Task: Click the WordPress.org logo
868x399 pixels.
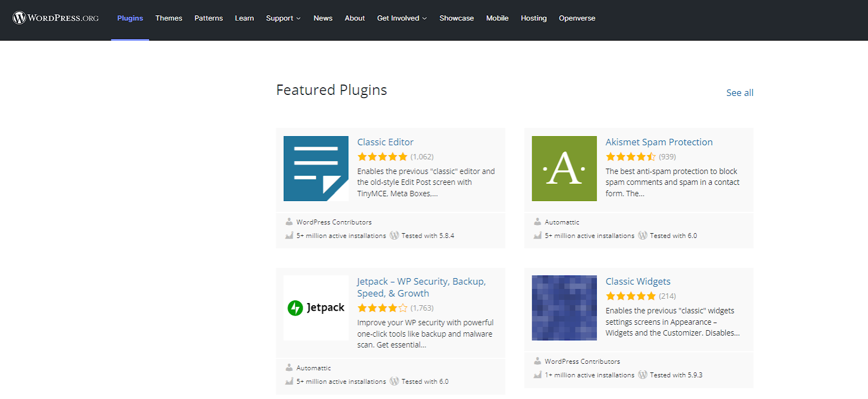Action: coord(56,18)
